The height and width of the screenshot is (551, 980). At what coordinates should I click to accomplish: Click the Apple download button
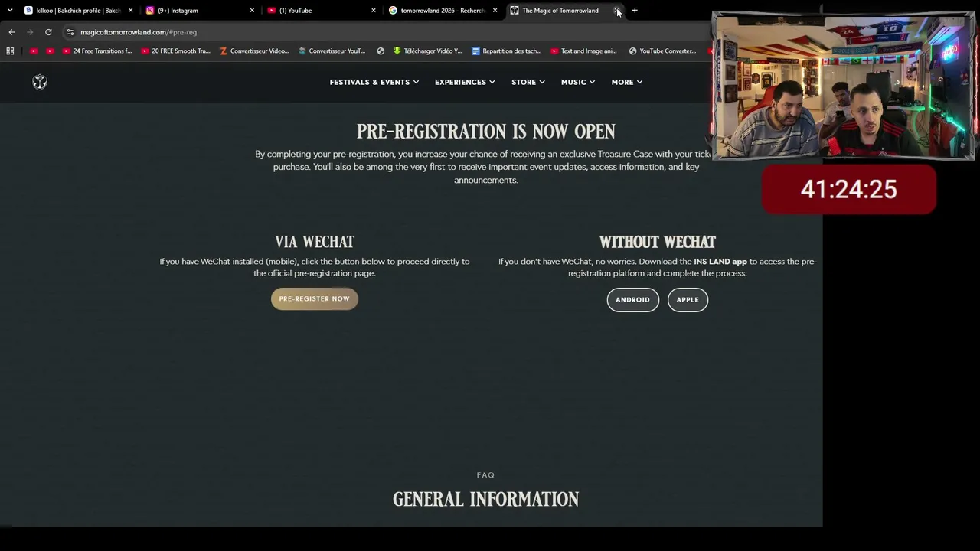point(688,300)
